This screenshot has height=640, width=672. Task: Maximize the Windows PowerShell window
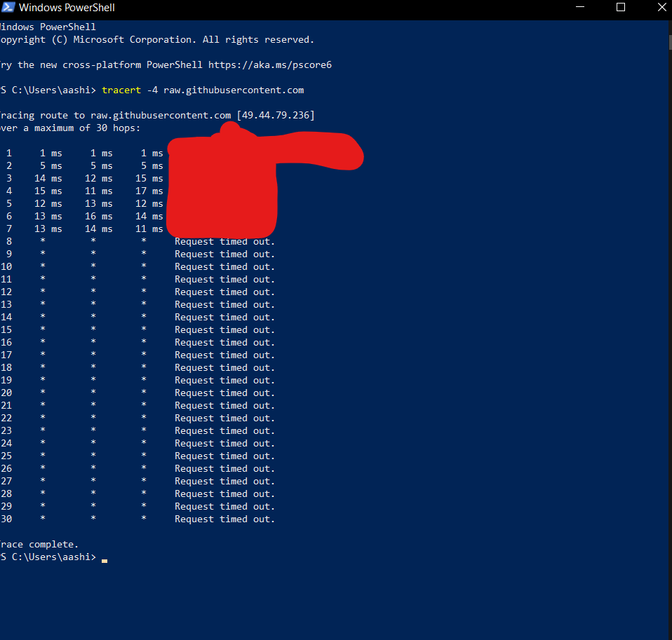coord(621,7)
